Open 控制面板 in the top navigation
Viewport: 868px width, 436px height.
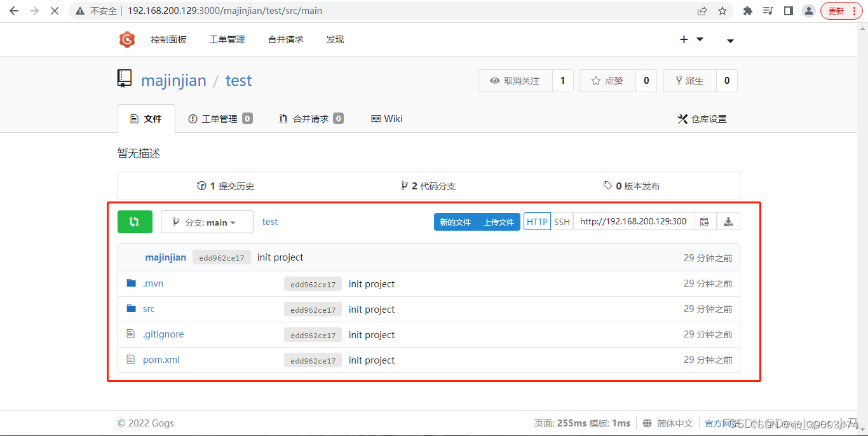pyautogui.click(x=168, y=39)
